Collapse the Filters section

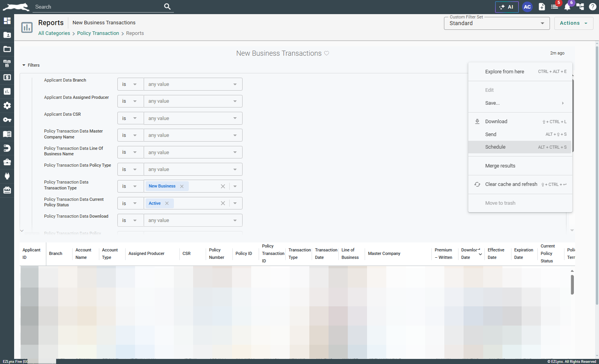[31, 65]
